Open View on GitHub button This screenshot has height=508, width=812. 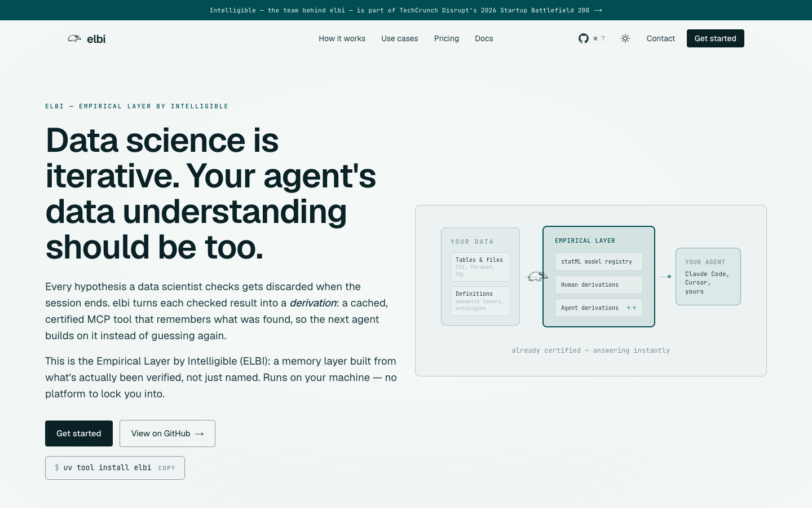(167, 433)
